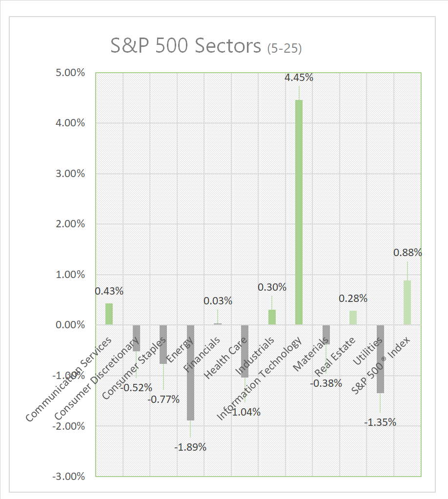The image size is (448, 499).
Task: Select the Energy sector bar
Action: tap(190, 372)
